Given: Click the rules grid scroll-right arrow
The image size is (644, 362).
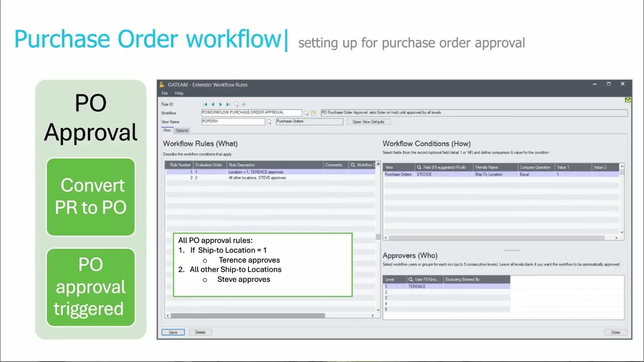Looking at the screenshot, I should point(373,316).
